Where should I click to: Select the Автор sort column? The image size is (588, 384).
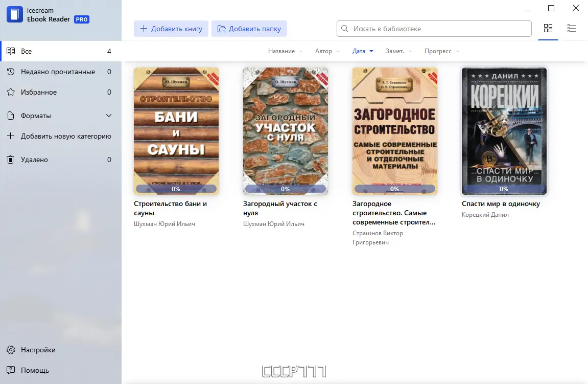tap(323, 51)
